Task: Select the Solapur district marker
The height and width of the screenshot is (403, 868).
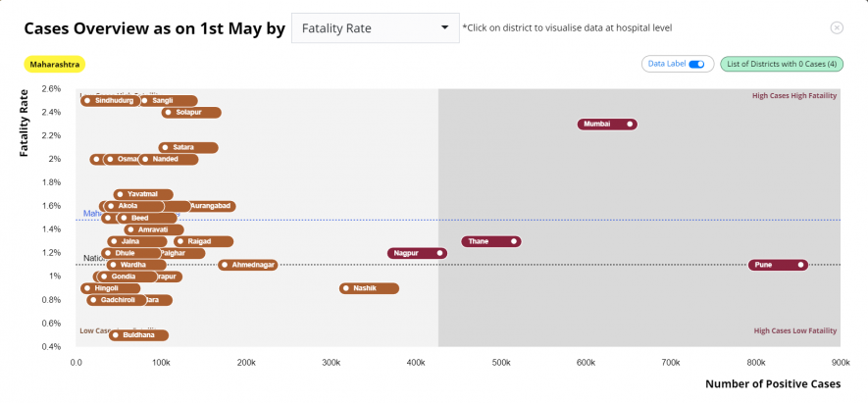Action: [168, 112]
